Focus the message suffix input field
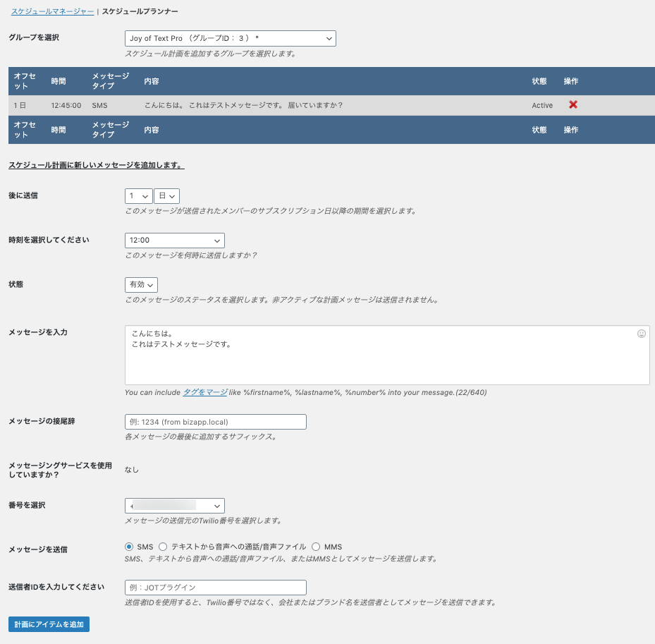Viewport: 655px width, 644px height. [x=216, y=422]
